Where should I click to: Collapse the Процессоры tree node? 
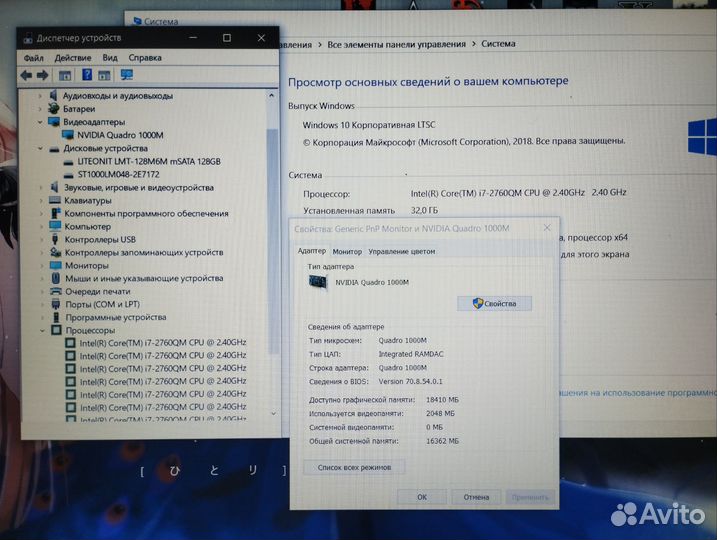tap(42, 330)
